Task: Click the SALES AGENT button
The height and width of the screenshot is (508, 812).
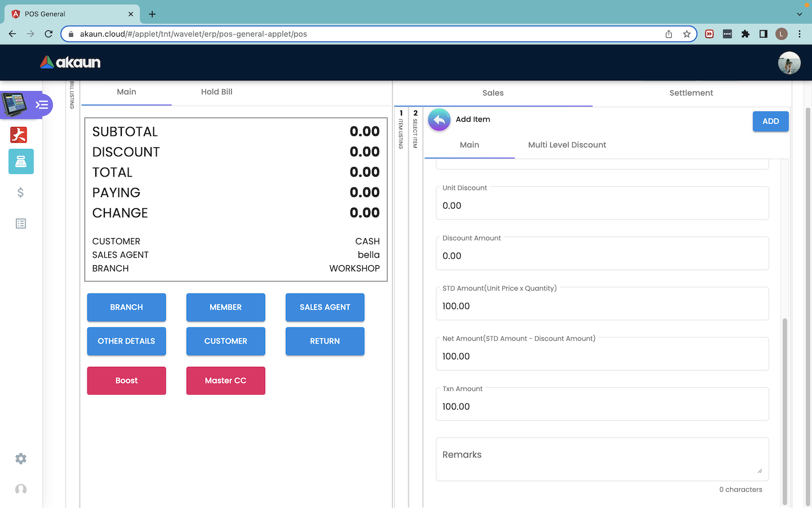Action: tap(325, 307)
